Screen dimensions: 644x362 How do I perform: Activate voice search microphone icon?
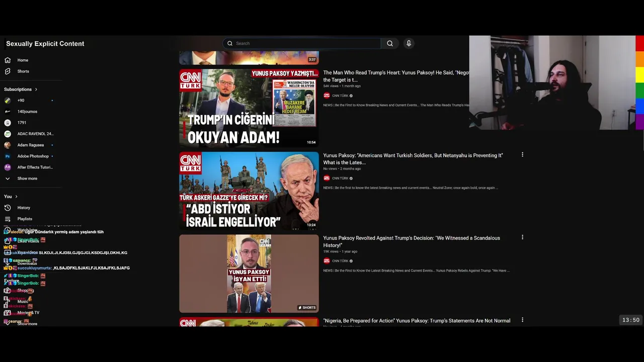(409, 43)
